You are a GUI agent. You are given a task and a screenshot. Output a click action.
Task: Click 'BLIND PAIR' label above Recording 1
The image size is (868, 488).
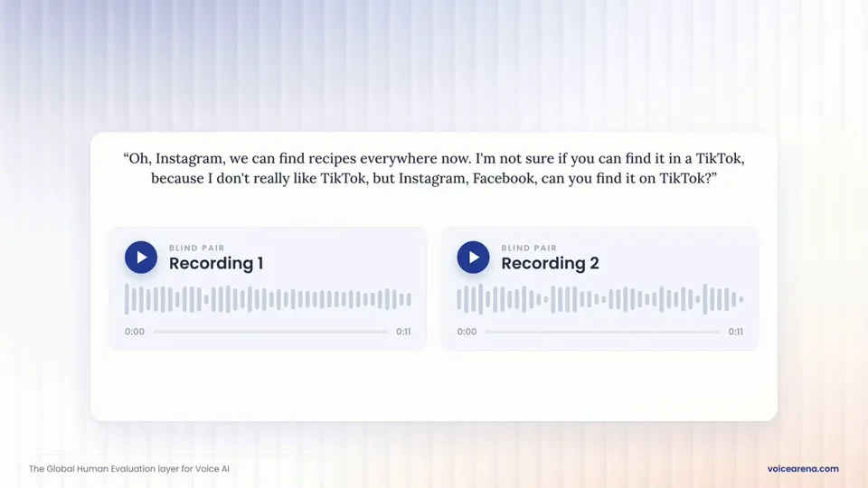click(x=196, y=248)
